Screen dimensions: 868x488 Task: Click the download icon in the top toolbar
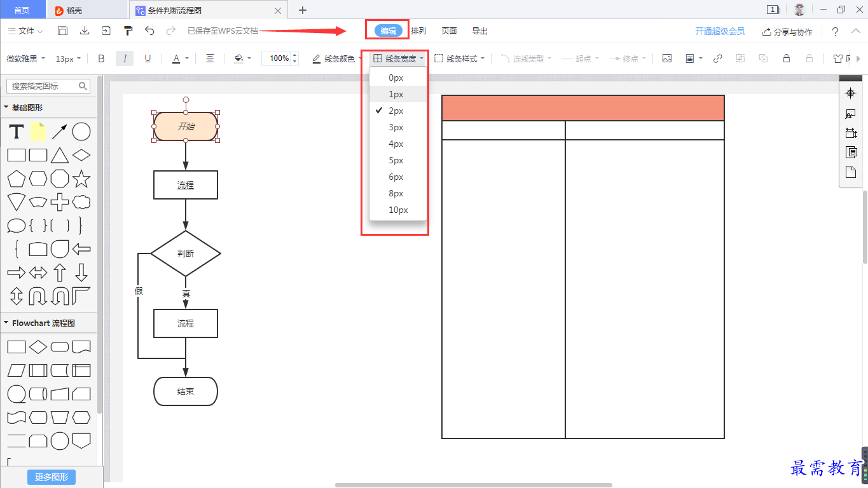click(85, 30)
